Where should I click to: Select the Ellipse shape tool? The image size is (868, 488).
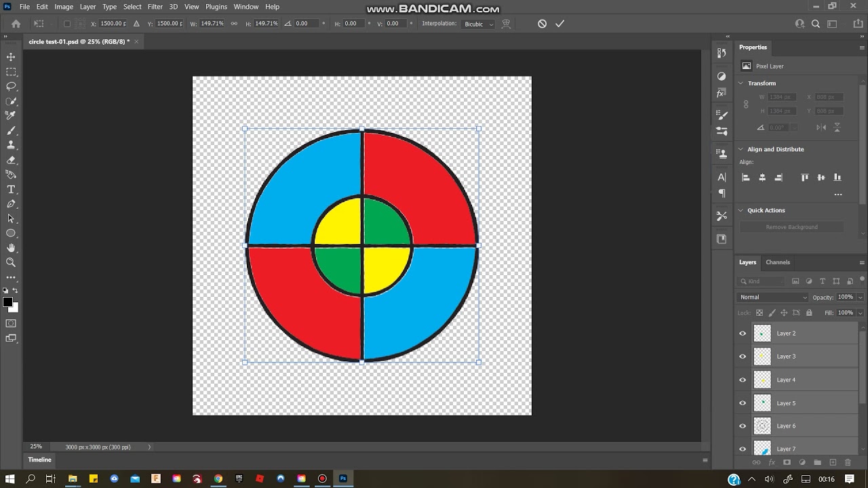coord(11,233)
